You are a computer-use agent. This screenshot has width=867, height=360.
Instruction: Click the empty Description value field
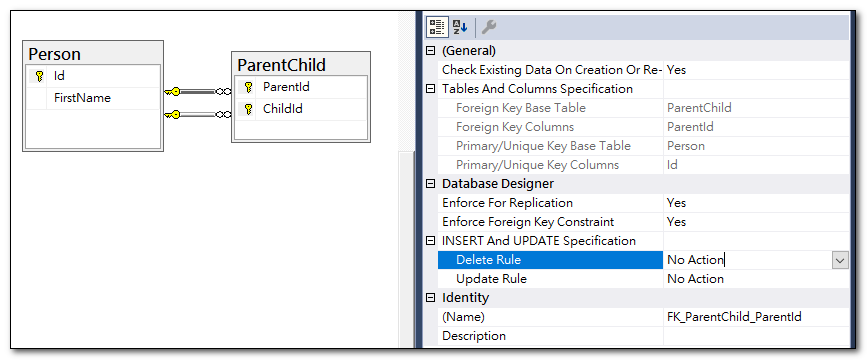tap(756, 336)
